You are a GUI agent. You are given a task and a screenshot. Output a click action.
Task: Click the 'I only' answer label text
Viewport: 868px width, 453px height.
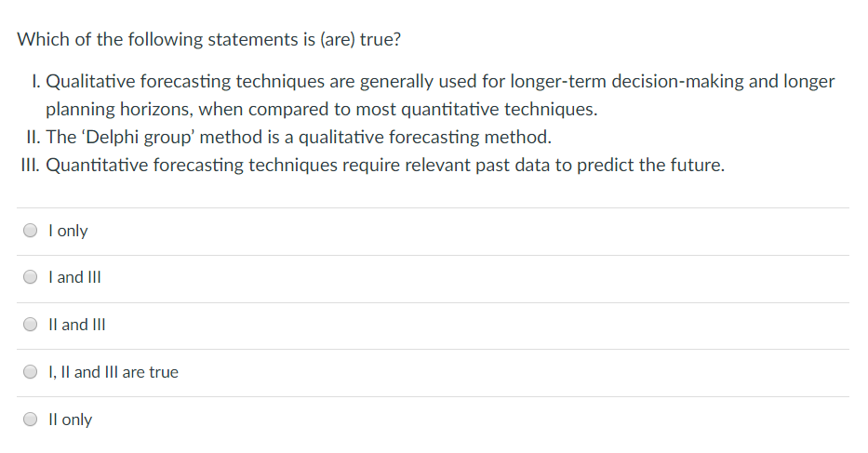(x=68, y=231)
